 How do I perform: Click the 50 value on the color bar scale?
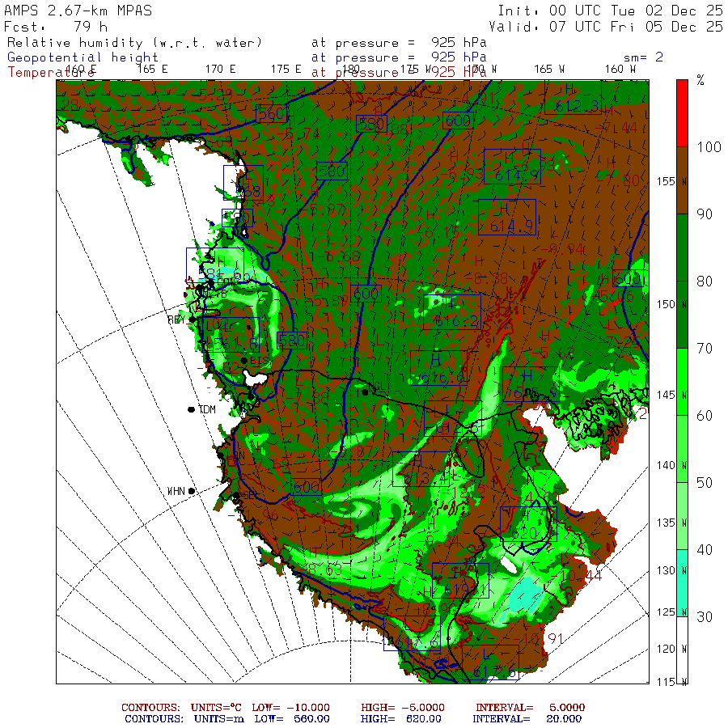(705, 482)
